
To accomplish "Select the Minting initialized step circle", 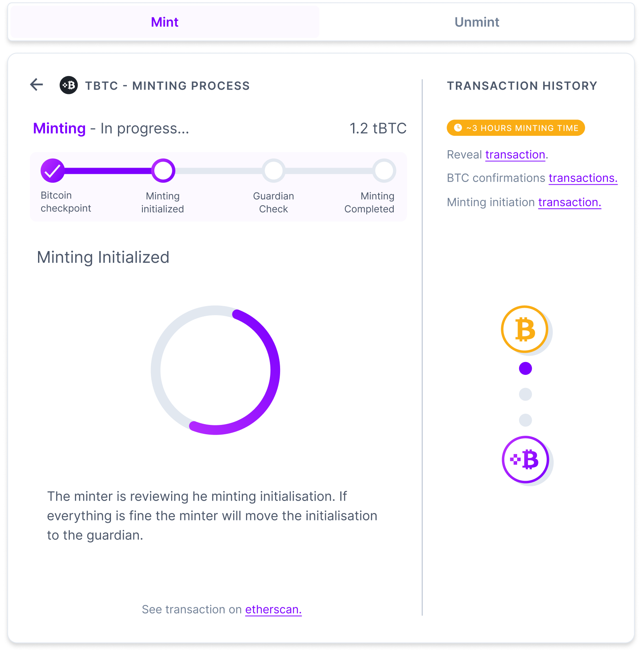I will pos(163,170).
